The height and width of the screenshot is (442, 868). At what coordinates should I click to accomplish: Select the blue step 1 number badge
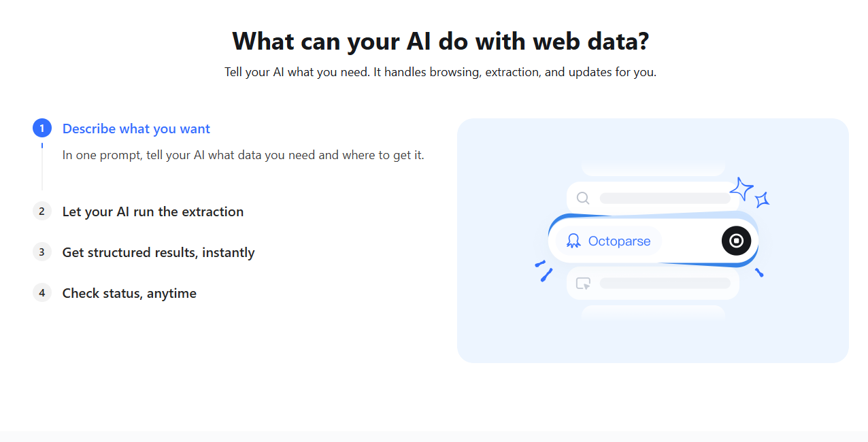tap(41, 128)
